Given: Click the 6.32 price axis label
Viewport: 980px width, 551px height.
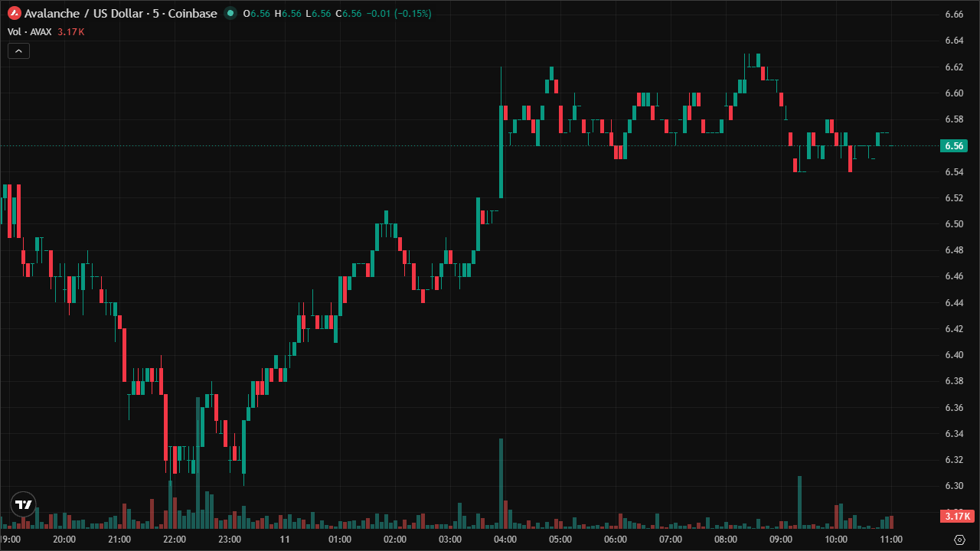Looking at the screenshot, I should (x=954, y=460).
